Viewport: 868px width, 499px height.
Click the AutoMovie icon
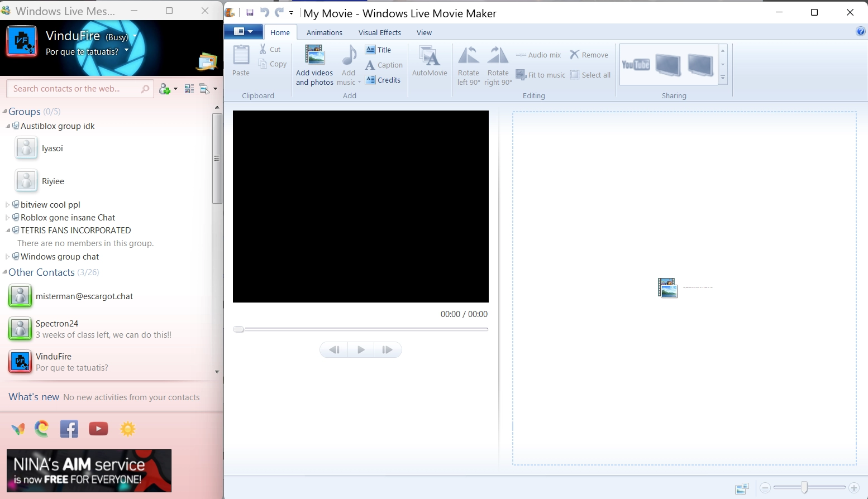[x=429, y=56]
